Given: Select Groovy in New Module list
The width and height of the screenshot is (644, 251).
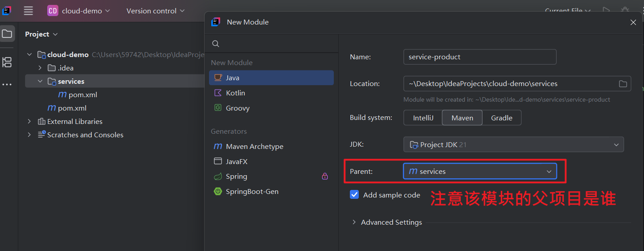Looking at the screenshot, I should 271,108.
